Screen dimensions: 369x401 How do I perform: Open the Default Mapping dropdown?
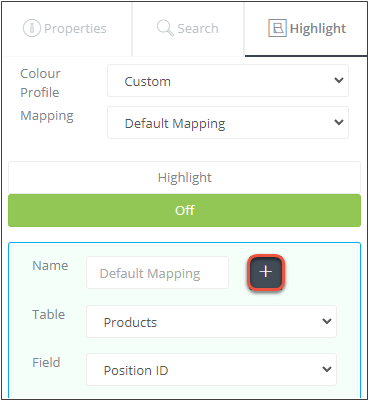pyautogui.click(x=228, y=123)
